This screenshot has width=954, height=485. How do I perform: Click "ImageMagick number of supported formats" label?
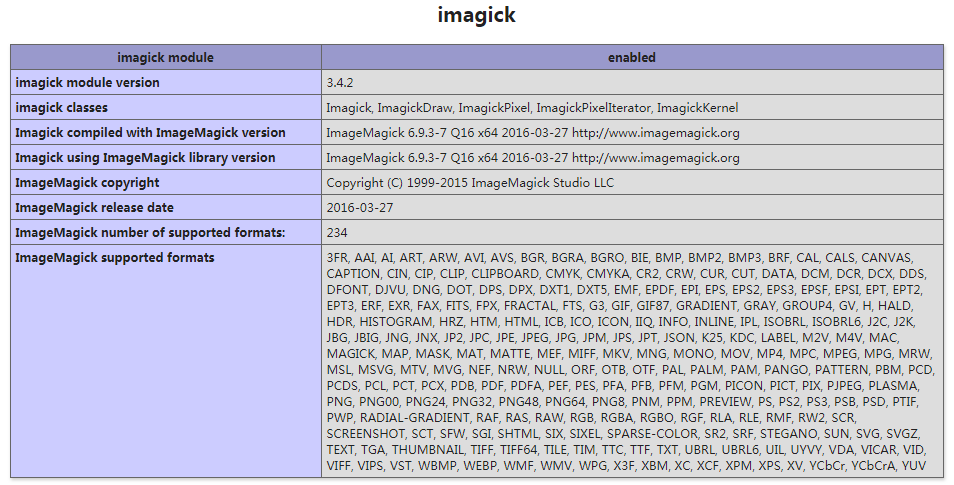tap(150, 233)
